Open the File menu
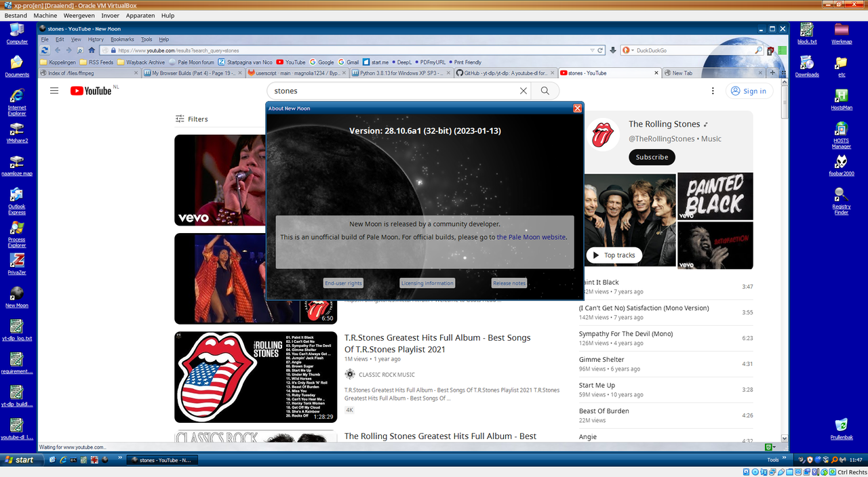The width and height of the screenshot is (868, 477). [45, 39]
